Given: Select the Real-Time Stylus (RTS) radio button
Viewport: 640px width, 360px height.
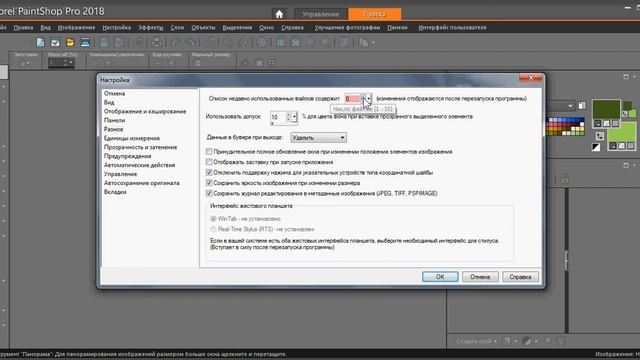Looking at the screenshot, I should [213, 229].
